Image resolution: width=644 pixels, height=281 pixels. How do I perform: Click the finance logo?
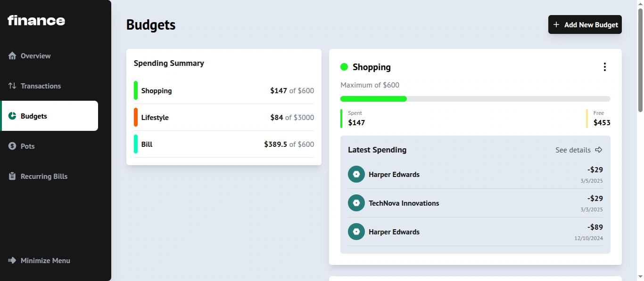click(x=36, y=20)
